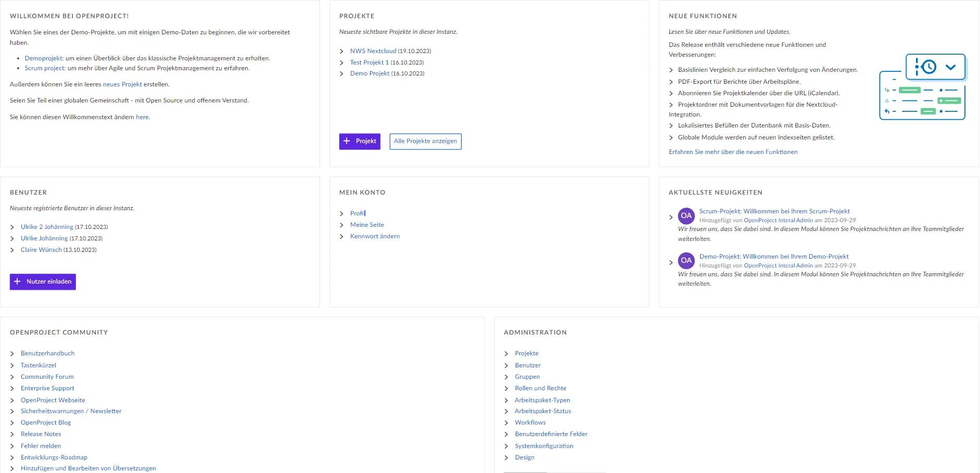Click the chevron icon before NWS Nextcloud
Image resolution: width=980 pixels, height=473 pixels.
coord(342,51)
